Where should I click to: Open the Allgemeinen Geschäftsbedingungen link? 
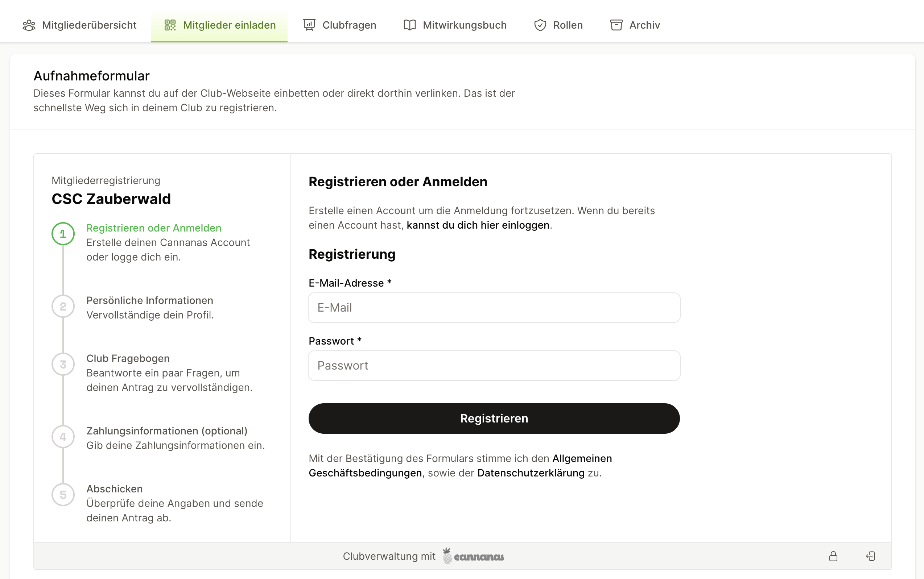pos(460,466)
